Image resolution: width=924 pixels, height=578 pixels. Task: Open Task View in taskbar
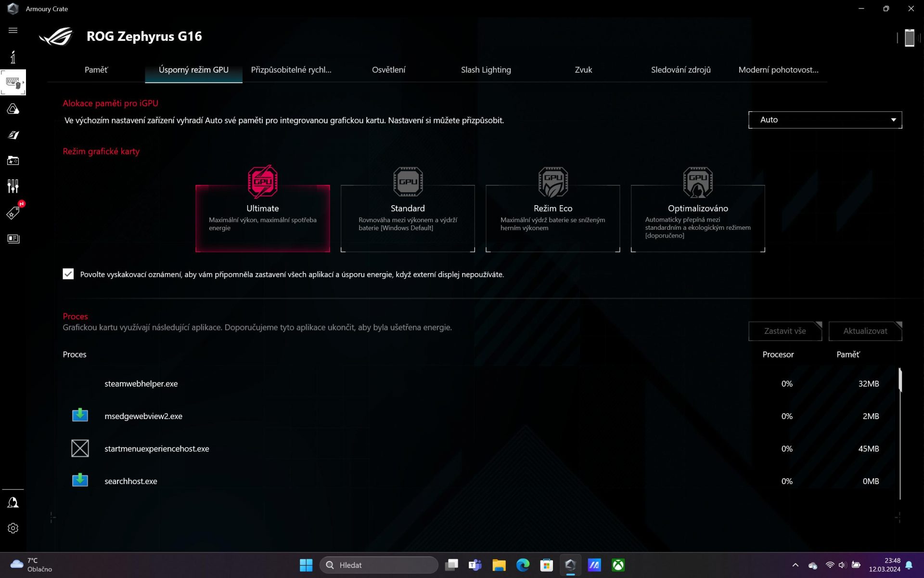tap(451, 565)
